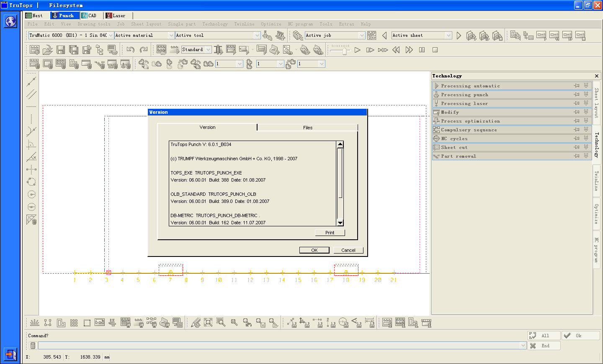Open the Active job dropdown

pyautogui.click(x=362, y=36)
